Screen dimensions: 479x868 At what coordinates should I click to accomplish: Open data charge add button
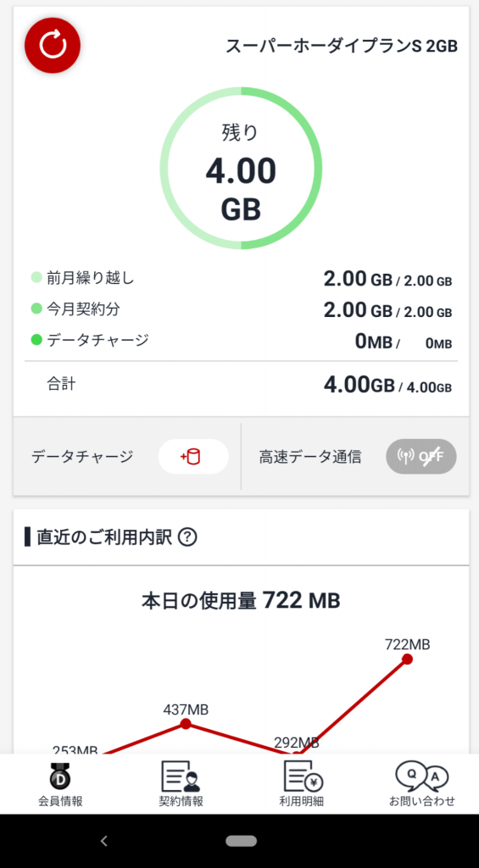193,457
